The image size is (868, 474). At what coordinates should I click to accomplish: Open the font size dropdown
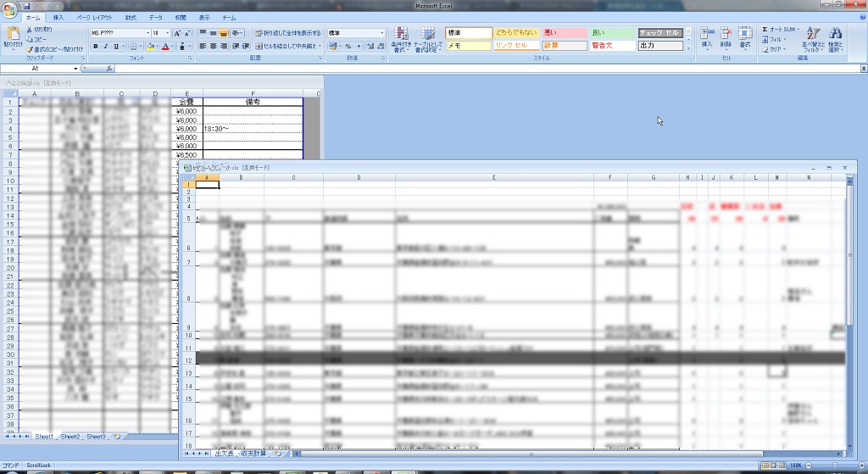tap(167, 33)
